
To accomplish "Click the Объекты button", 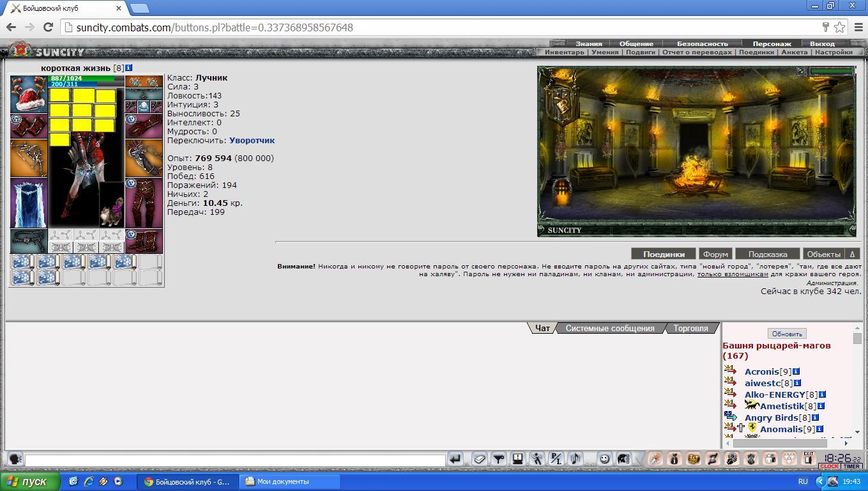I will 823,254.
